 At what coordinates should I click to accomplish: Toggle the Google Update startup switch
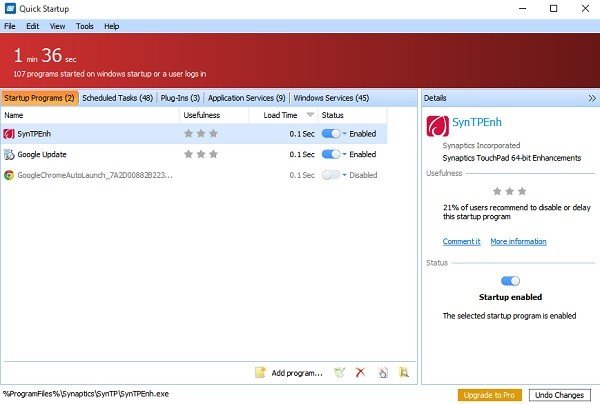click(331, 154)
